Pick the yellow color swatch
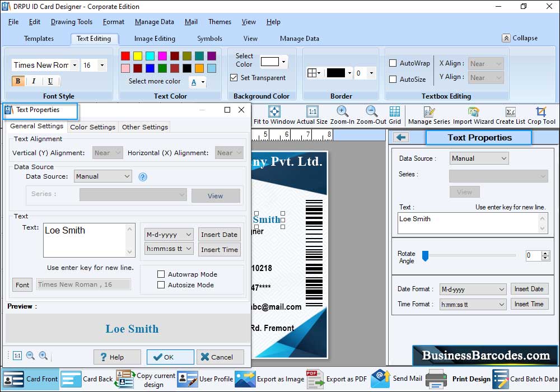The image size is (560, 392). (138, 55)
